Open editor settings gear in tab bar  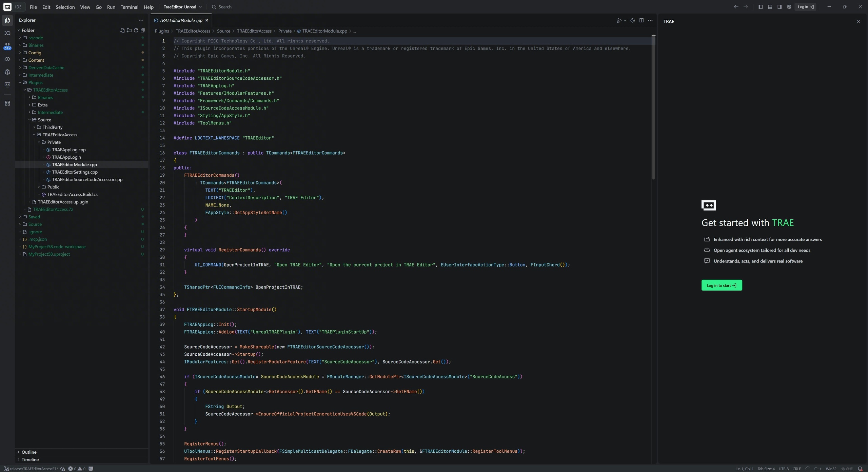[x=633, y=20]
